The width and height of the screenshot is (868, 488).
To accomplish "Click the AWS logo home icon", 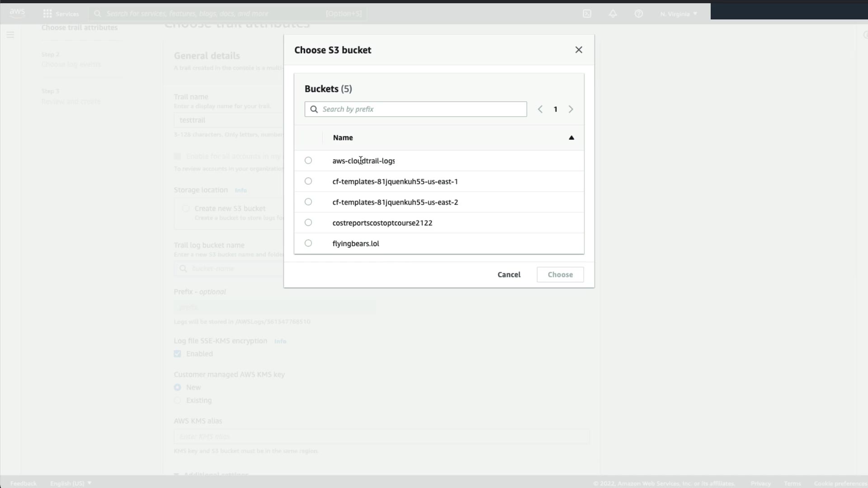I will pyautogui.click(x=17, y=13).
